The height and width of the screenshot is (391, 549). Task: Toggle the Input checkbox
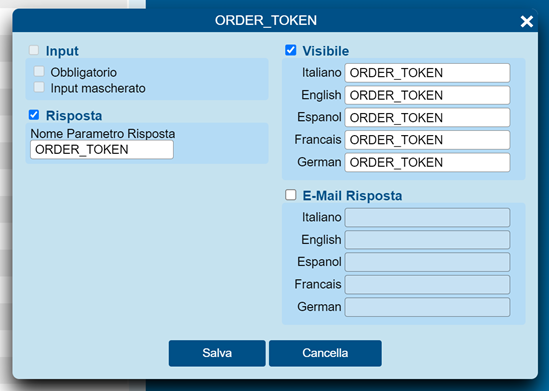pos(34,50)
